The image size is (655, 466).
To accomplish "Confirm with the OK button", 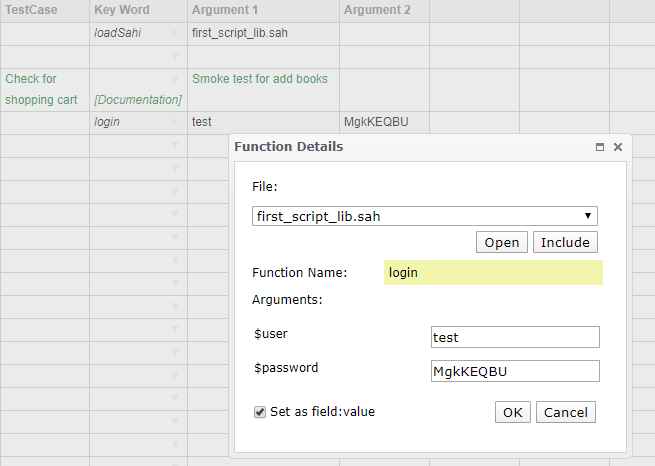I will pyautogui.click(x=512, y=412).
